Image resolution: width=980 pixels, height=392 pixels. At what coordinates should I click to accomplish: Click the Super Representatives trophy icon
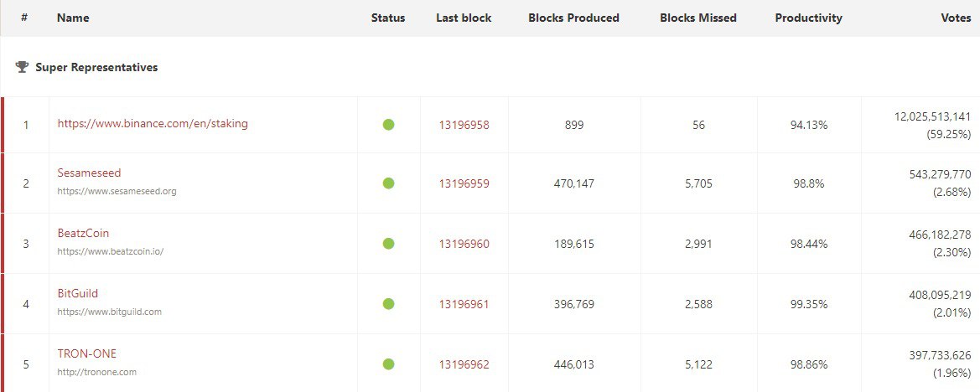(22, 67)
